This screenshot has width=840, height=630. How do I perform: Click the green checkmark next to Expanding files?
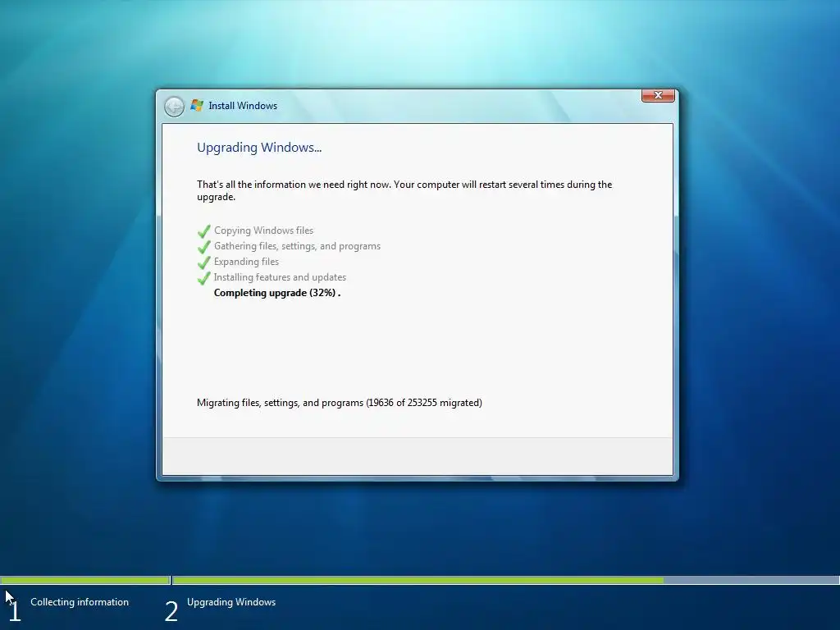tap(204, 262)
